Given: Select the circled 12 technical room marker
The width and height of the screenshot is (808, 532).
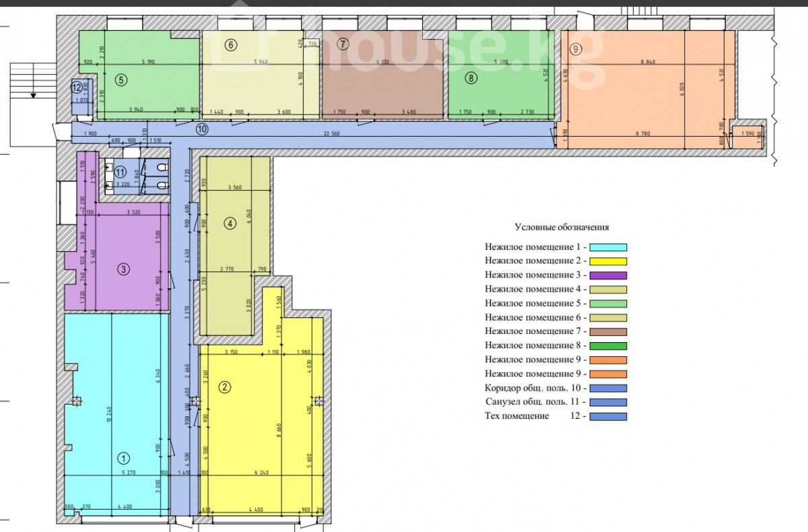Looking at the screenshot, I should tap(77, 87).
